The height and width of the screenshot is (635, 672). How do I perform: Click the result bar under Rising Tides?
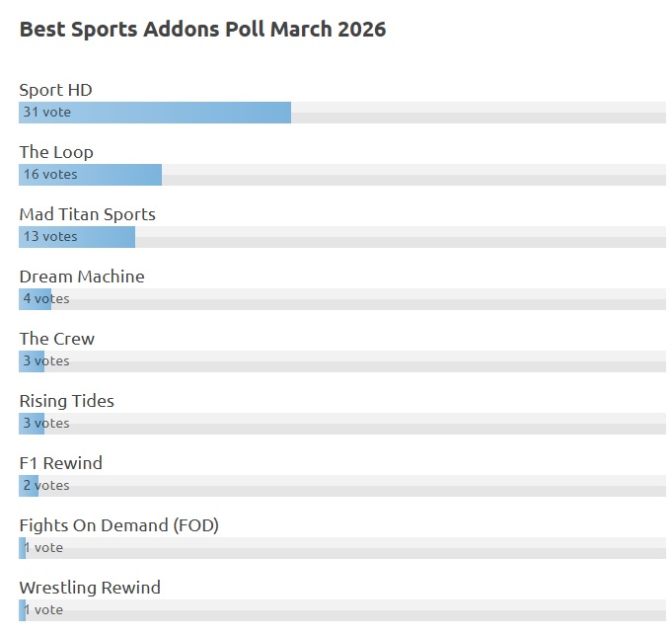(x=32, y=424)
